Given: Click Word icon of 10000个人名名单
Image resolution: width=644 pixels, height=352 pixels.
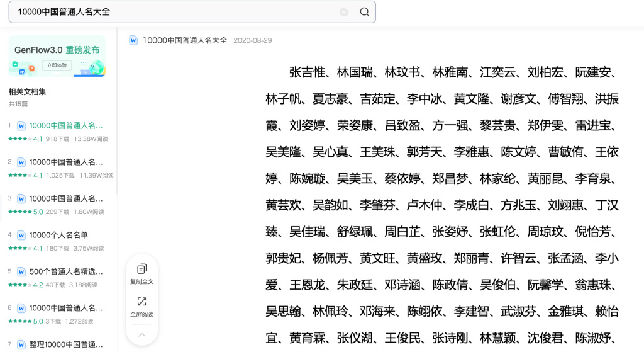Looking at the screenshot, I should coord(21,235).
